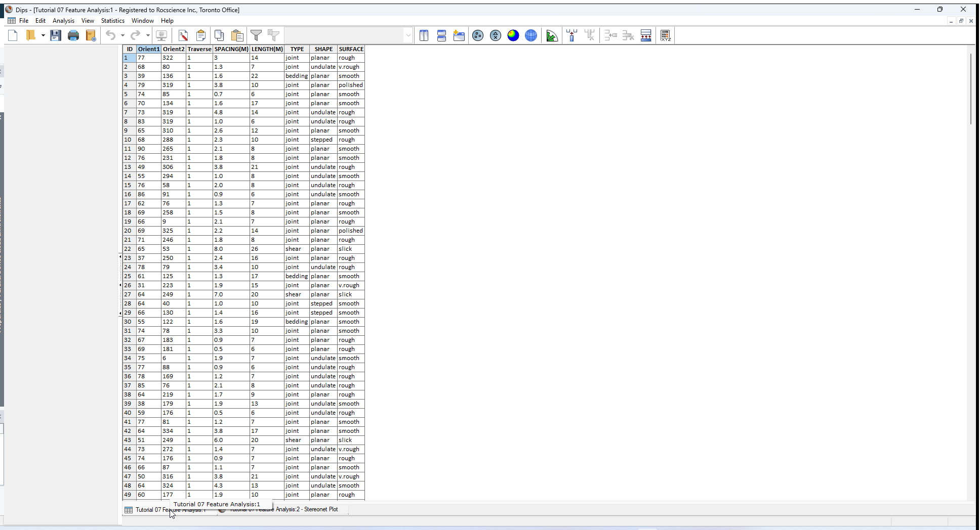Viewport: 980px width, 530px height.
Task: Open the Contour Plot view
Action: coord(513,35)
